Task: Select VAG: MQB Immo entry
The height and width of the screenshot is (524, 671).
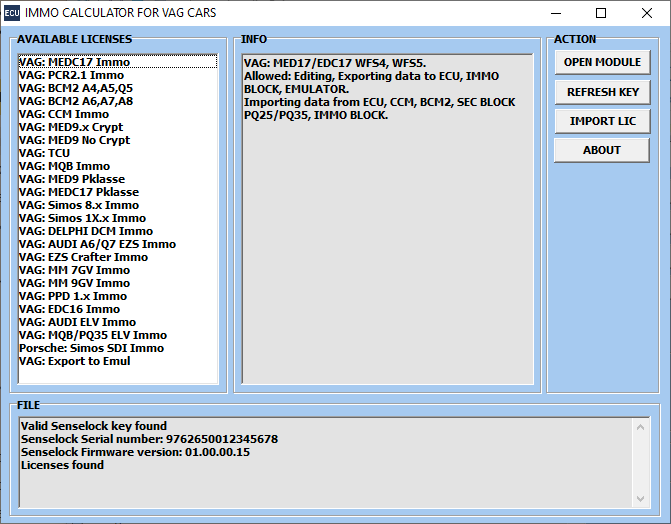Action: pyautogui.click(x=64, y=166)
